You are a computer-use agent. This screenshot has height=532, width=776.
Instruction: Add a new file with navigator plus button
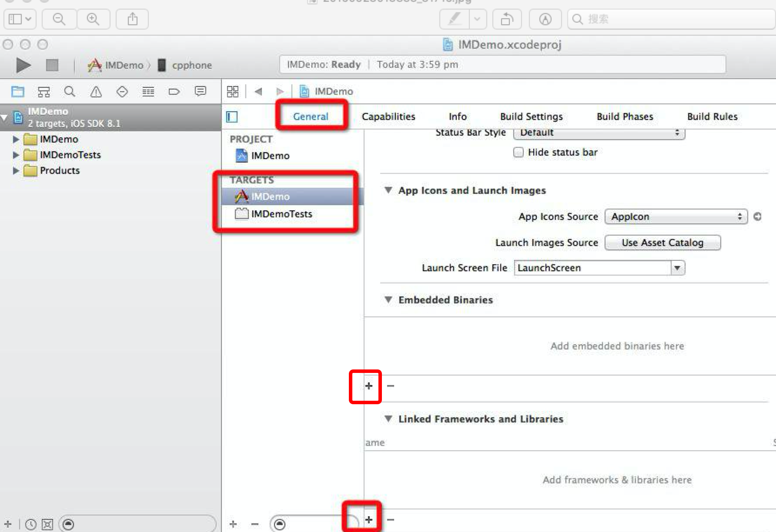pyautogui.click(x=8, y=524)
